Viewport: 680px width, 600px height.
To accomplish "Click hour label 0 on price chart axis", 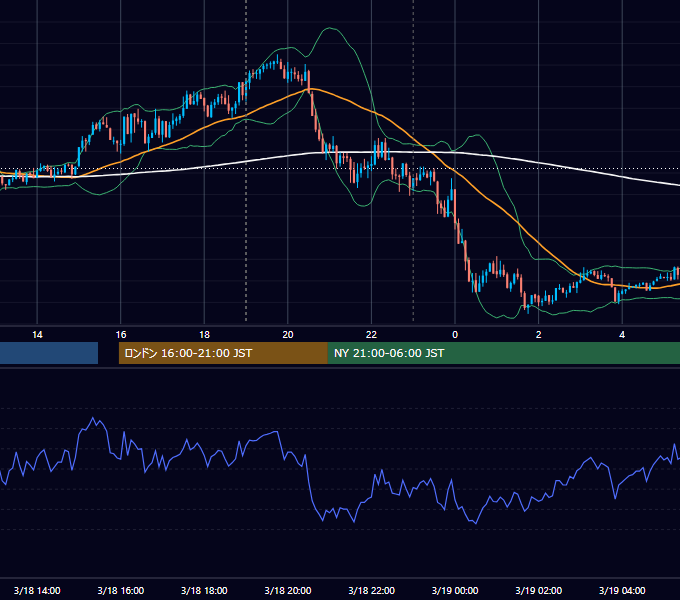I will [x=455, y=335].
